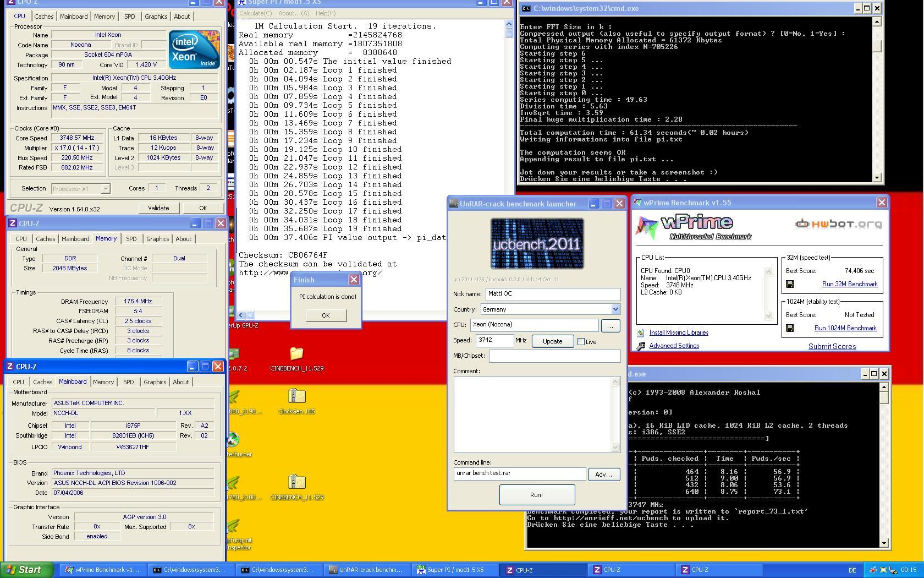Select the Graphics tab in the CPU-Z Mainboard window
Screen dimensions: 924x578
point(155,382)
